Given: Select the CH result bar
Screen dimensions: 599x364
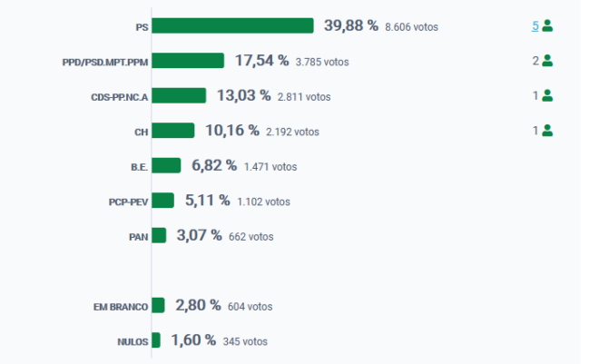Looking at the screenshot, I should [x=172, y=131].
